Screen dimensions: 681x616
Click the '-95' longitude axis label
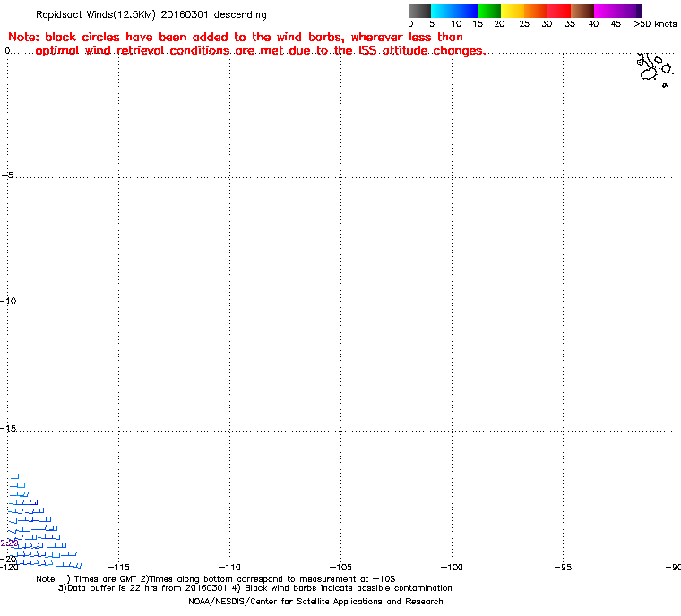[563, 567]
